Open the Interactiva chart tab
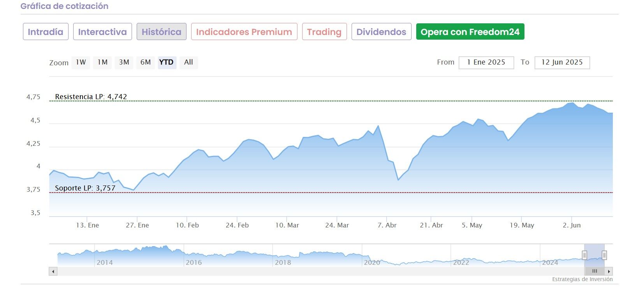Screen dimensions: 644x299 click(102, 32)
